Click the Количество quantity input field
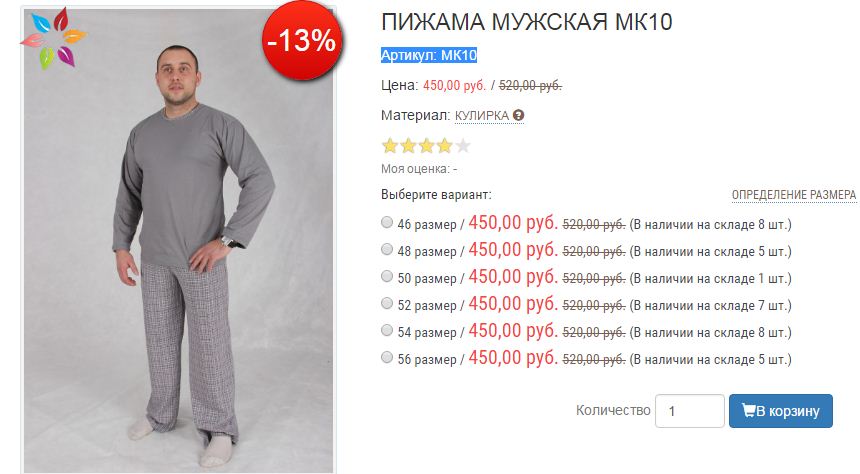 [x=689, y=411]
